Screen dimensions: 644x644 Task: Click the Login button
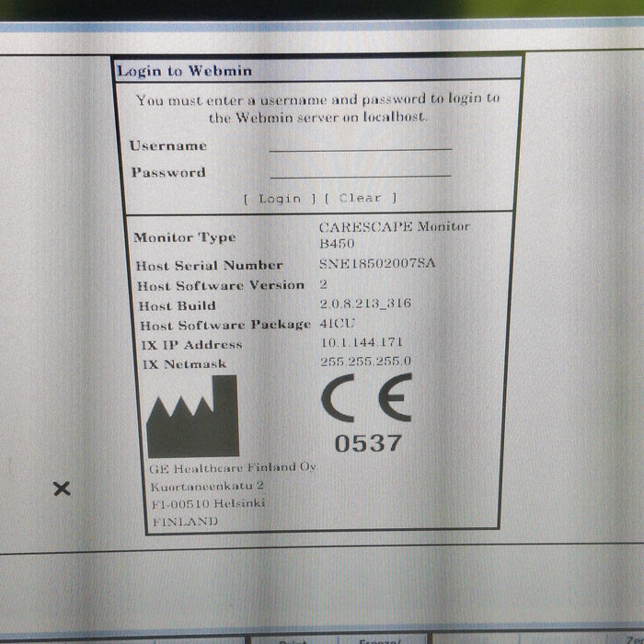[x=280, y=199]
